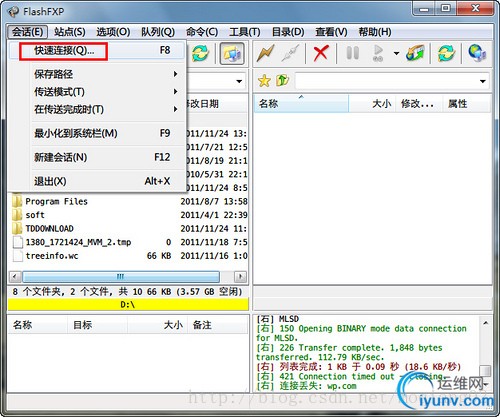
Task: Click the queue 名称 column header
Action: [38, 325]
